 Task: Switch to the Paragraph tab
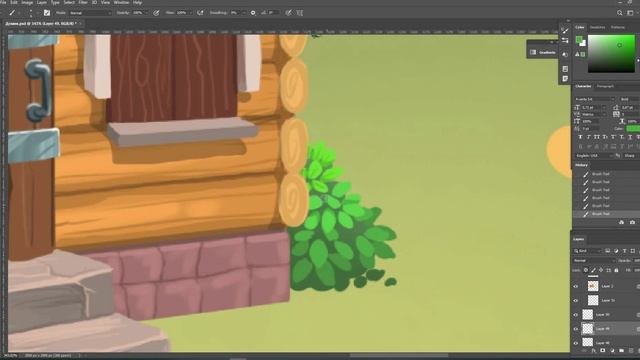click(605, 87)
